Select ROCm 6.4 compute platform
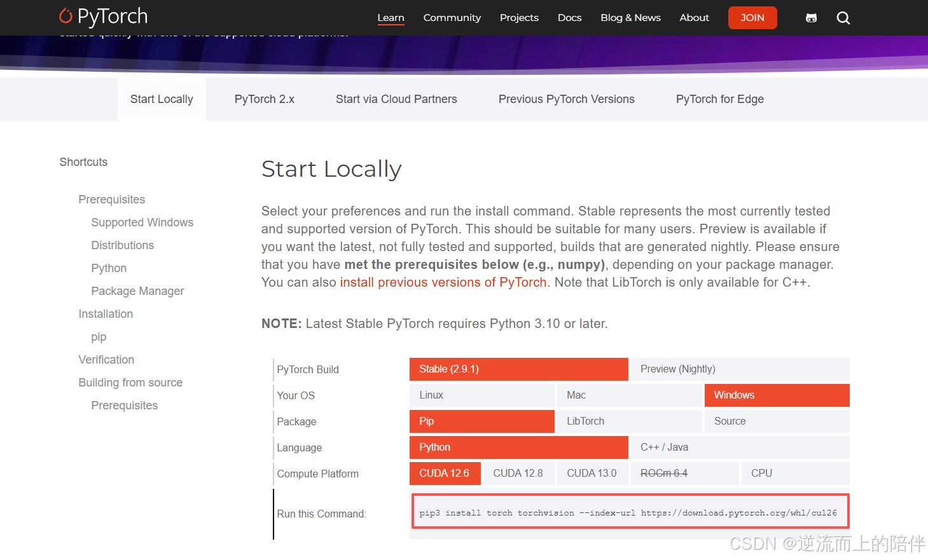The height and width of the screenshot is (560, 928). pos(685,474)
